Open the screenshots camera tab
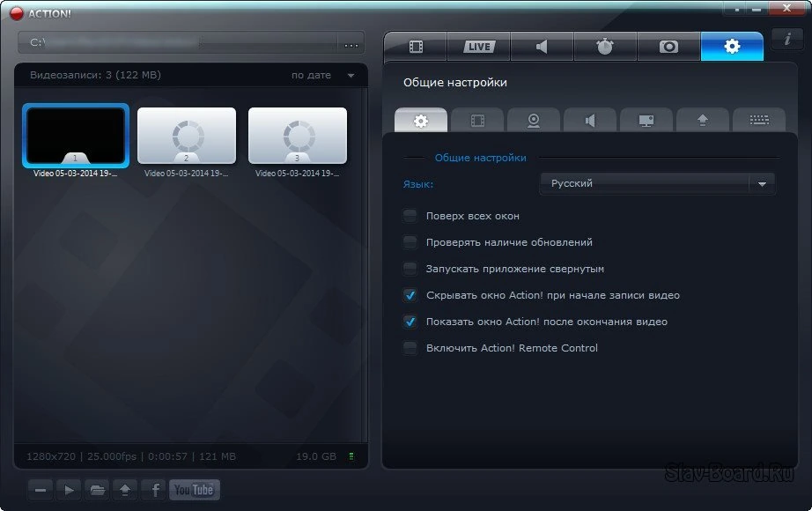This screenshot has height=511, width=812. 668,47
